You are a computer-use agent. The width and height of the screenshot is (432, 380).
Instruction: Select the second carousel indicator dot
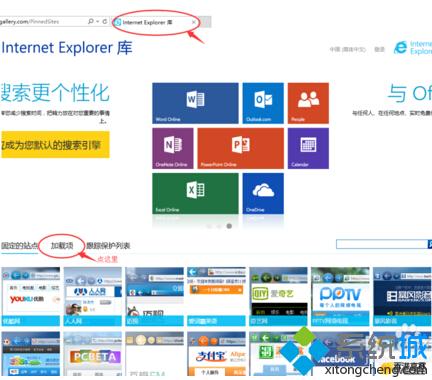pyautogui.click(x=219, y=226)
